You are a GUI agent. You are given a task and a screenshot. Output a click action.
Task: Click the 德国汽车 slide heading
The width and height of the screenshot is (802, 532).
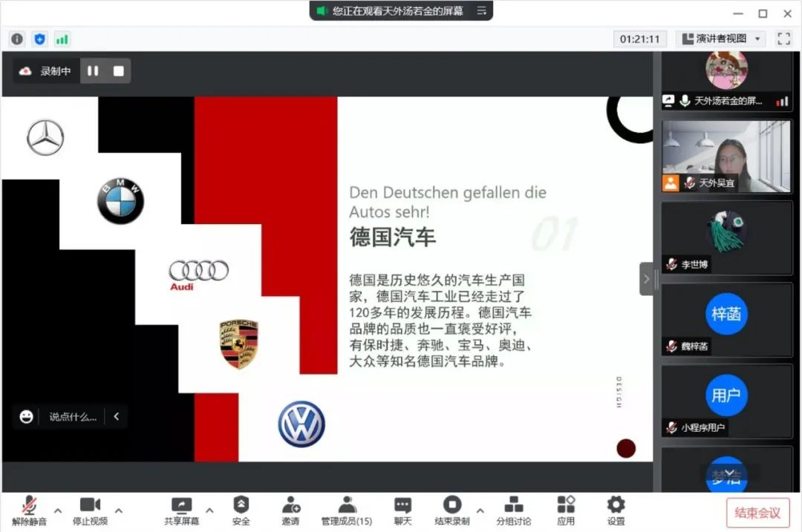coord(392,237)
